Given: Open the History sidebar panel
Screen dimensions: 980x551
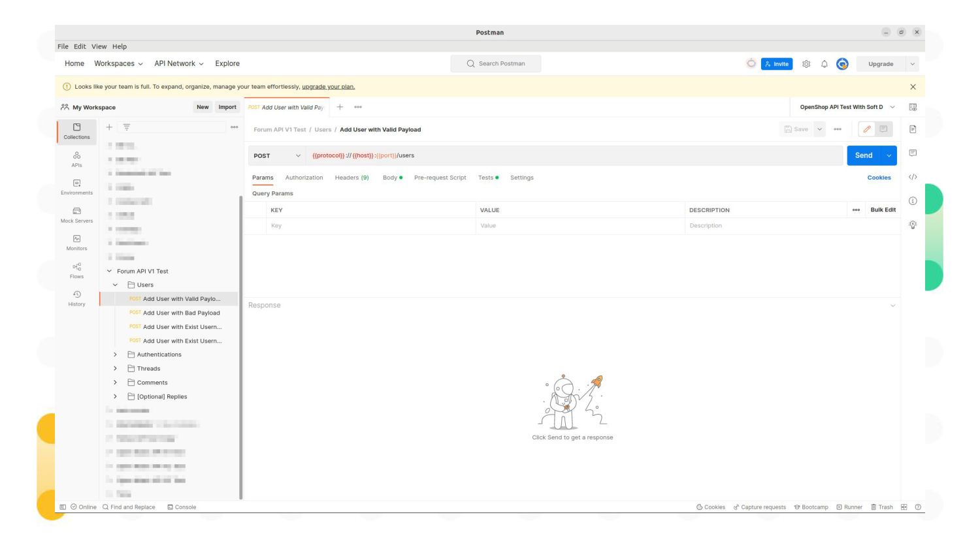Looking at the screenshot, I should point(76,298).
